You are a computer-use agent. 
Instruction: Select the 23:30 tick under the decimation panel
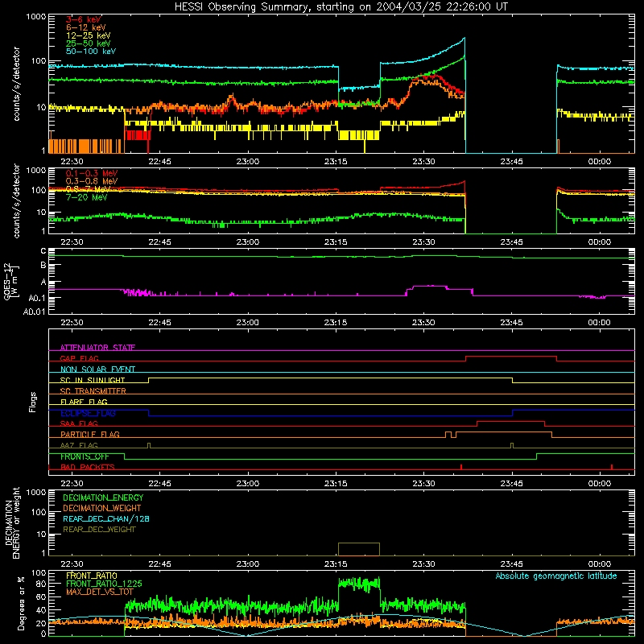423,564
